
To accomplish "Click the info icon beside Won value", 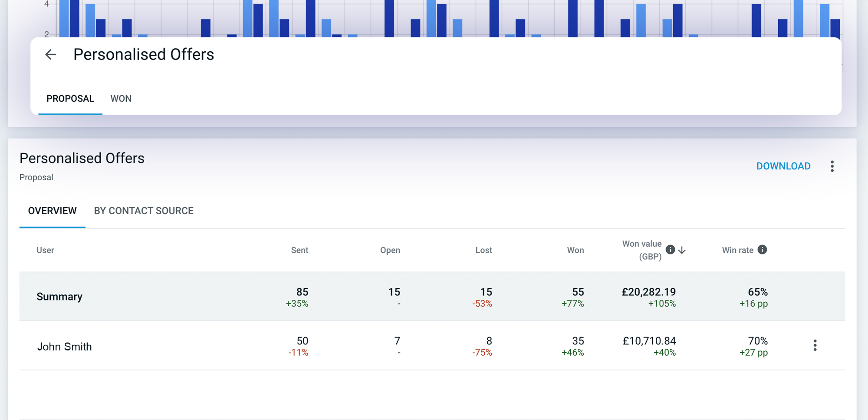I will click(670, 249).
